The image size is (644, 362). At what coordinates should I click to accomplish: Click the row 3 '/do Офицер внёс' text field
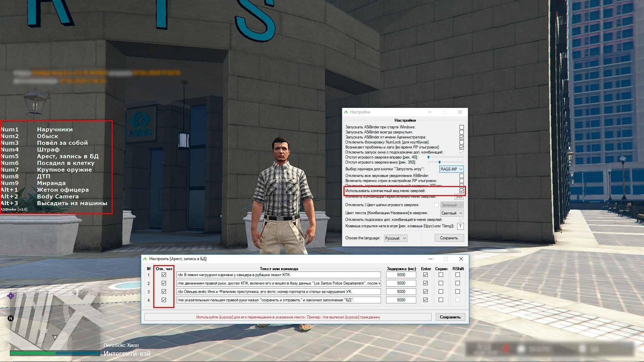point(279,292)
